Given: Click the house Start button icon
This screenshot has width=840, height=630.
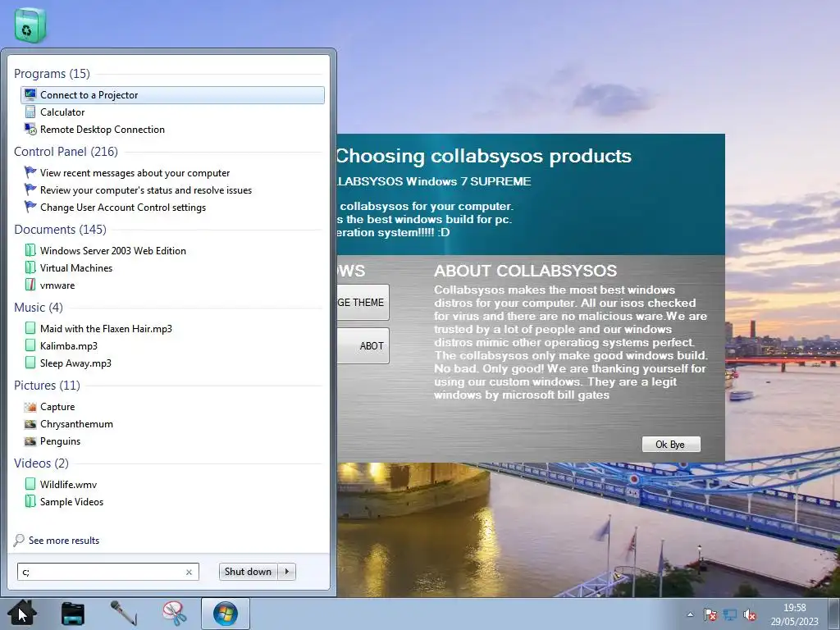Looking at the screenshot, I should [21, 613].
